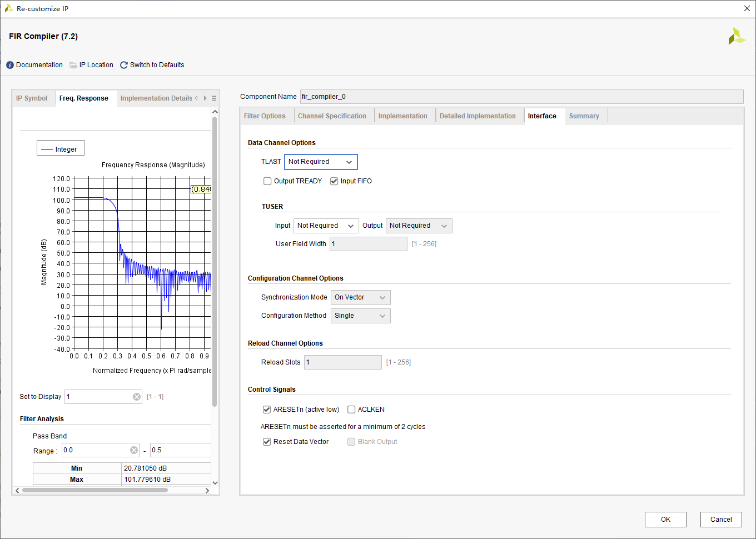Click the OK button
The width and height of the screenshot is (756, 539).
665,520
